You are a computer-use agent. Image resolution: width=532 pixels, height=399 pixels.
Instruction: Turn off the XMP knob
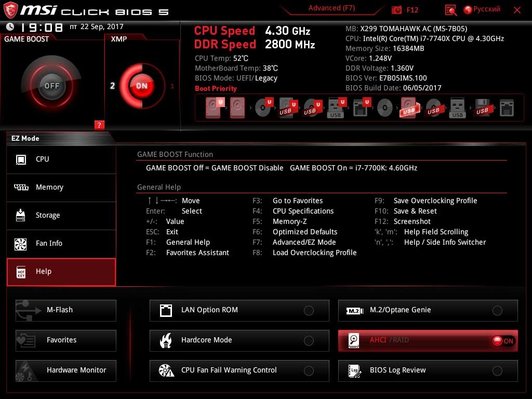coord(142,86)
